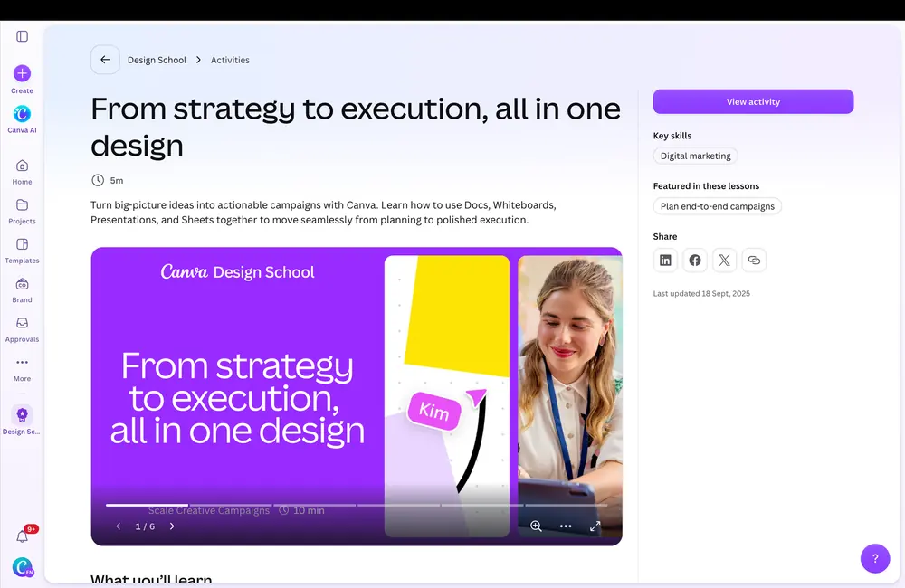Go to Home in sidebar
Viewport: 905px width, 588px height.
tap(22, 172)
